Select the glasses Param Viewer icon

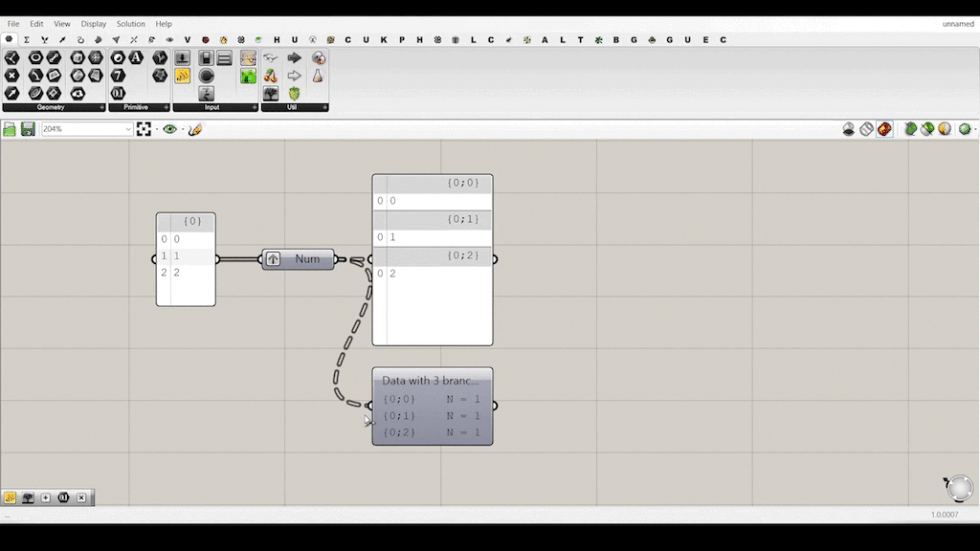coord(271,57)
